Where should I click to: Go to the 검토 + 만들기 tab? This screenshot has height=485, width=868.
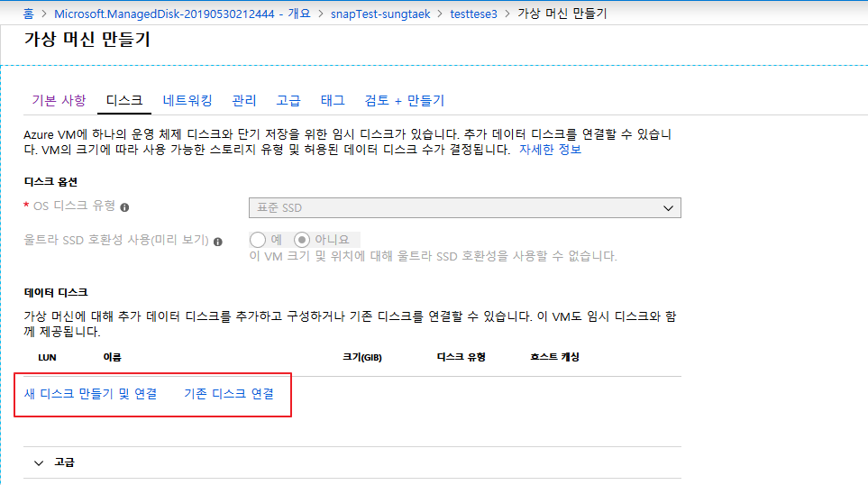click(x=404, y=100)
